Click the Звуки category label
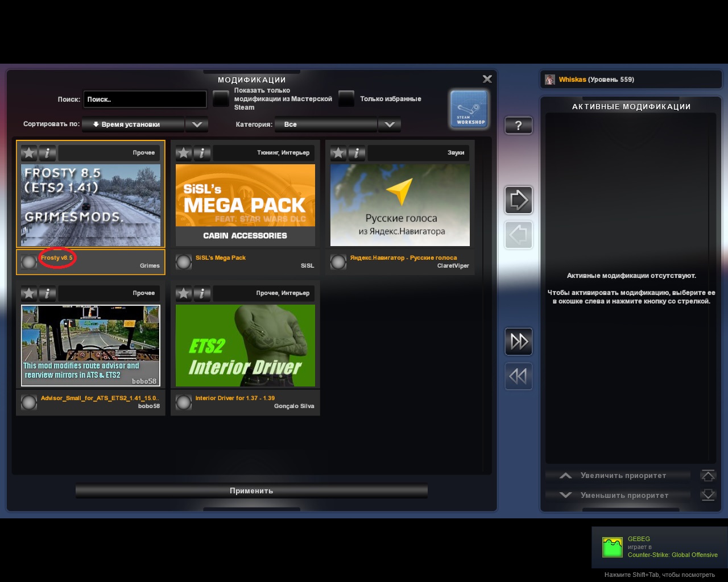The image size is (728, 582). tap(456, 153)
